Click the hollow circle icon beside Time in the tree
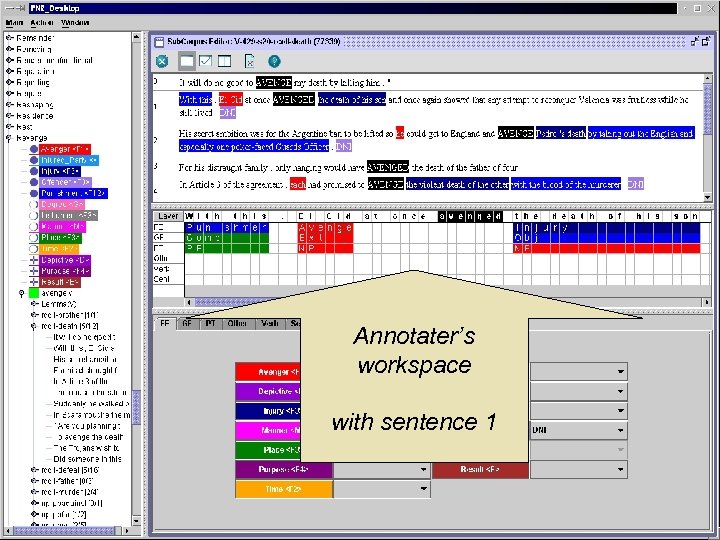 click(x=34, y=249)
